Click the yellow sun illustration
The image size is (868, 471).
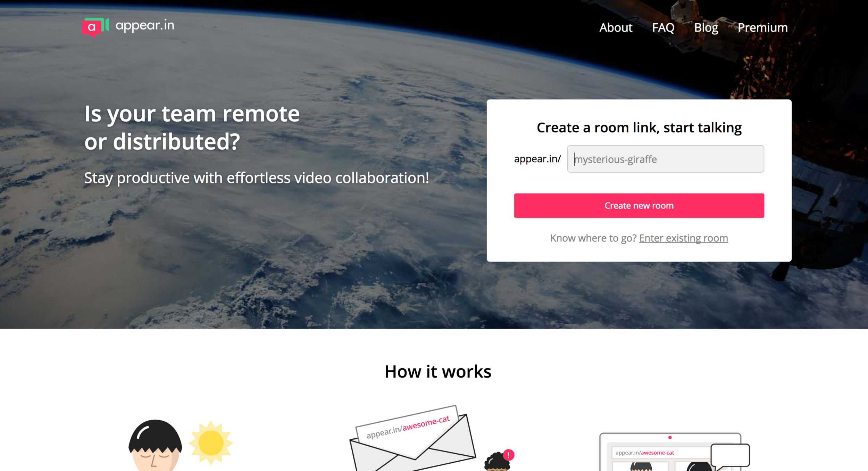point(211,443)
